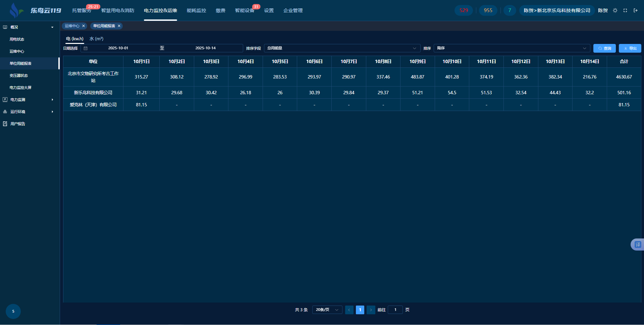Image resolution: width=644 pixels, height=325 pixels.
Task: Click the logout icon in header
Action: (635, 10)
